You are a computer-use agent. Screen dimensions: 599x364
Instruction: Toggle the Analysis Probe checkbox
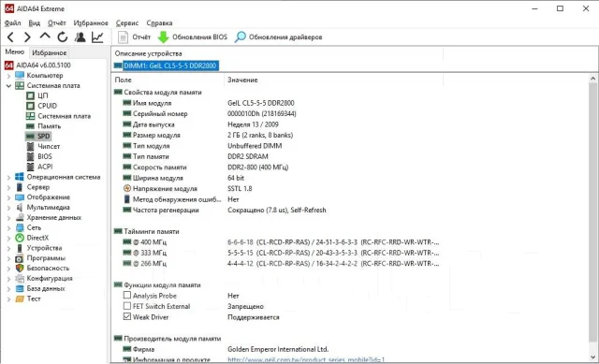click(x=127, y=296)
